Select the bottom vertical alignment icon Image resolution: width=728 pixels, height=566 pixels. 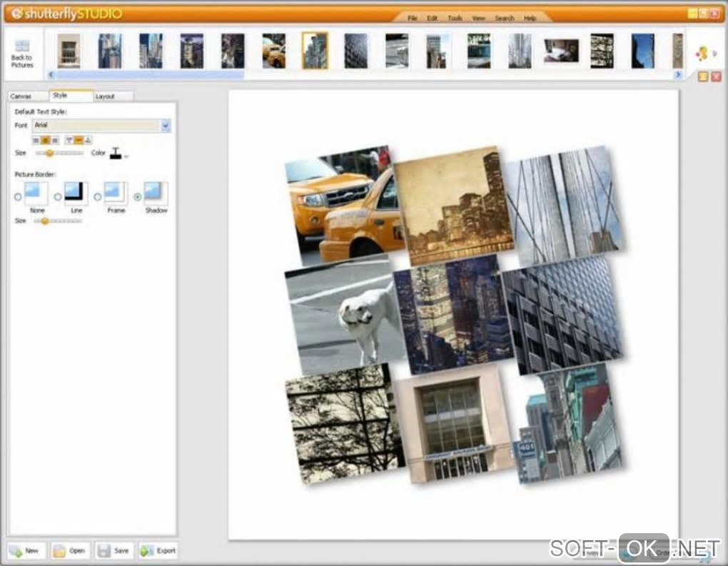tap(88, 141)
